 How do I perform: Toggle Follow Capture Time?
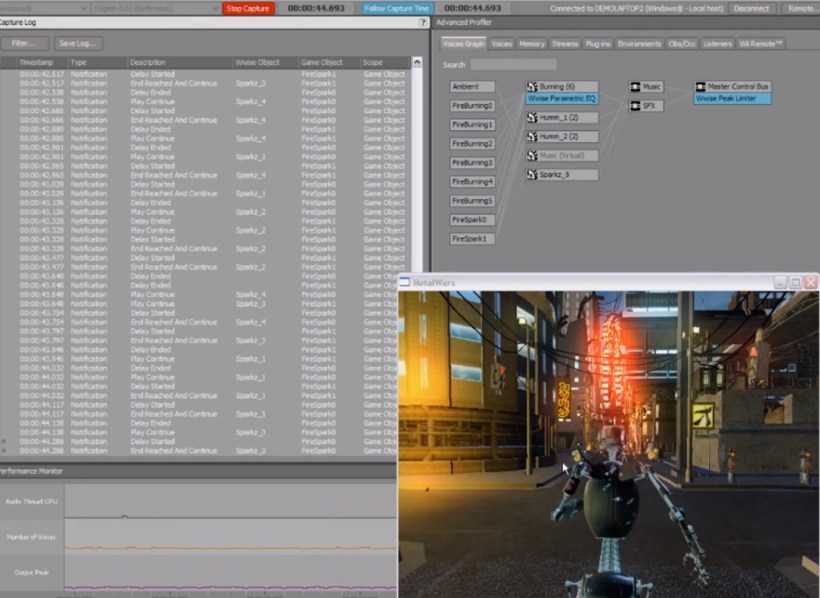click(x=397, y=8)
